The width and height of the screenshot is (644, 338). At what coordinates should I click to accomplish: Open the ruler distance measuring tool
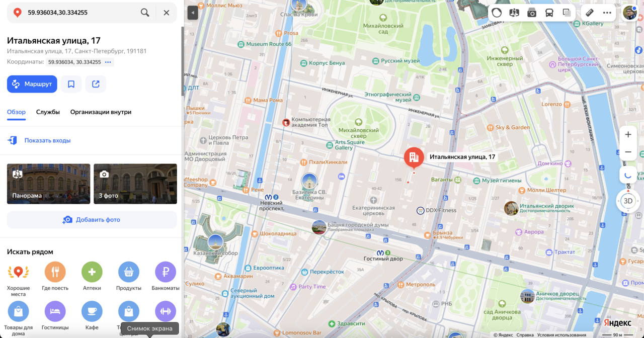(590, 13)
